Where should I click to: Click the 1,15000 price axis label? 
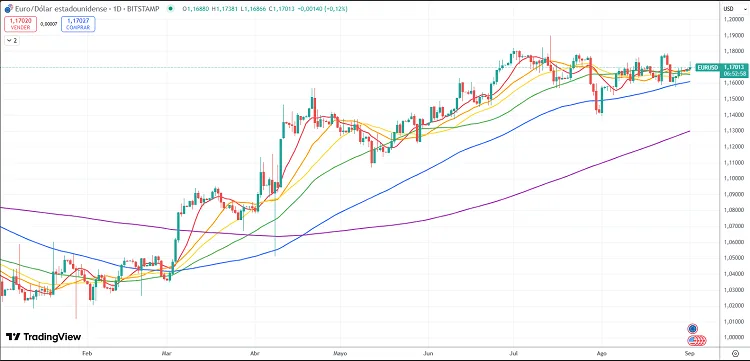[x=734, y=99]
